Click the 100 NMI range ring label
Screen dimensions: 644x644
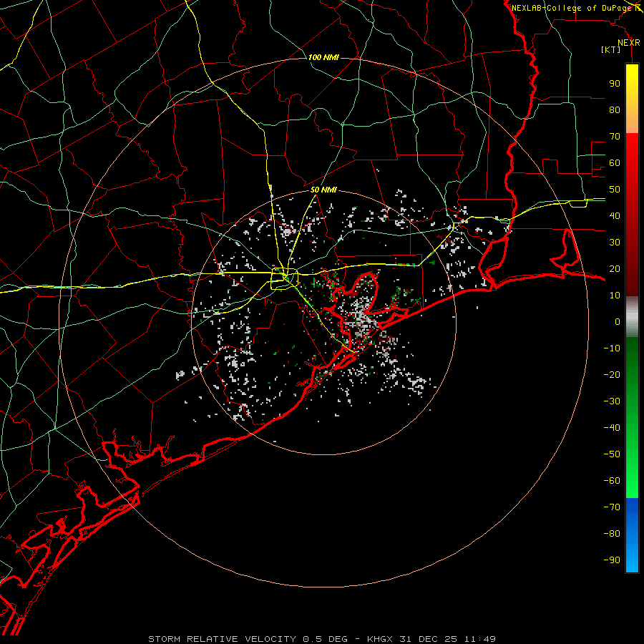point(323,57)
